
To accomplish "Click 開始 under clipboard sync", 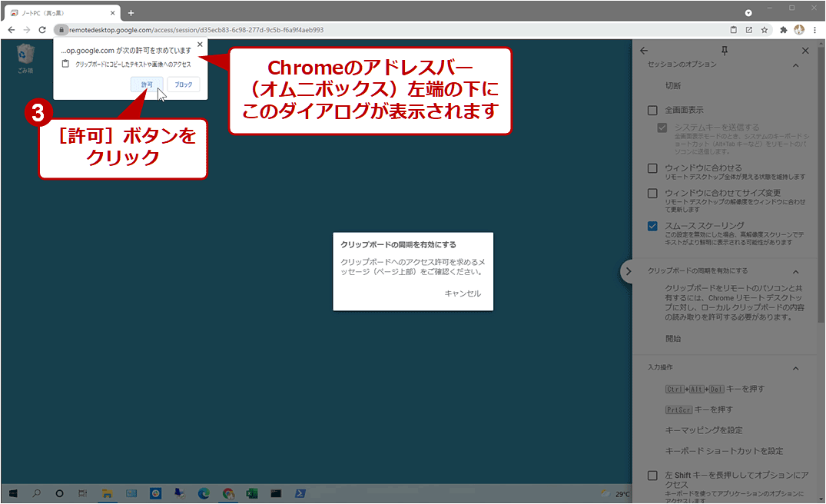I will pos(672,339).
